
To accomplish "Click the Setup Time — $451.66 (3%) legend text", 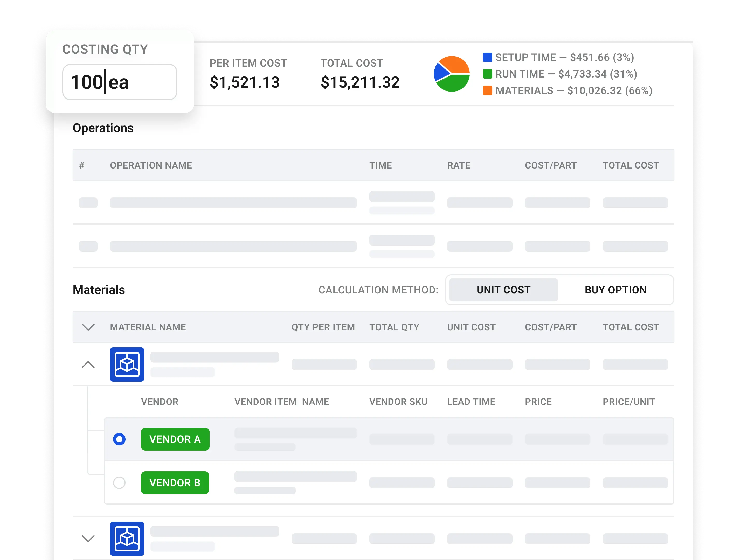I will click(565, 57).
